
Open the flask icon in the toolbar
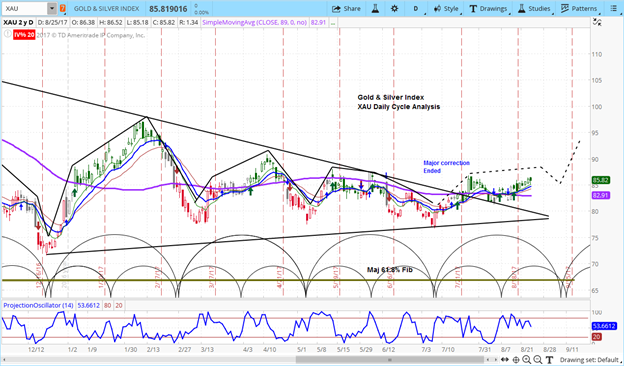(375, 8)
